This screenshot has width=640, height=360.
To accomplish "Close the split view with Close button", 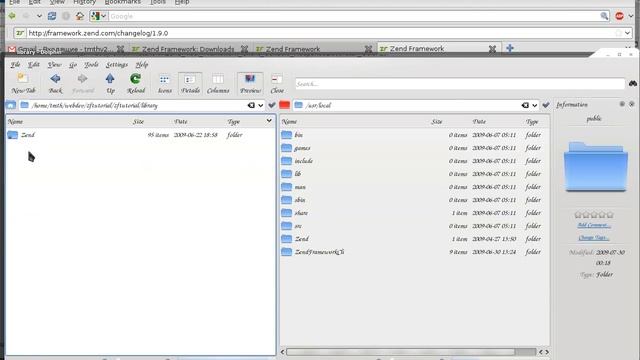I will pyautogui.click(x=277, y=84).
